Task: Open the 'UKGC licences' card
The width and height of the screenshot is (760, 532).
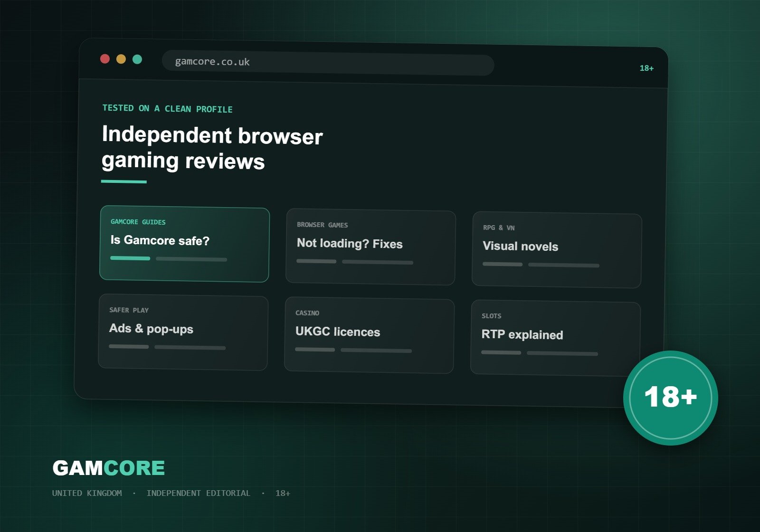Action: [369, 335]
